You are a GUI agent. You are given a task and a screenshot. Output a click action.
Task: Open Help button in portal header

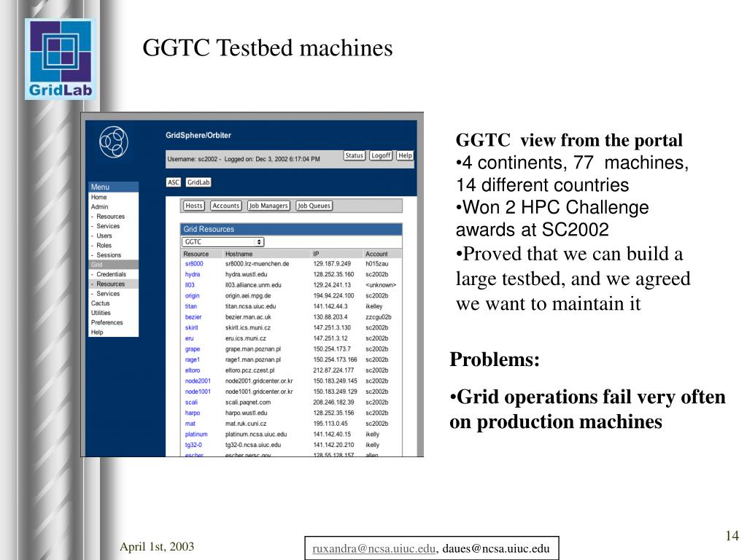(x=405, y=155)
